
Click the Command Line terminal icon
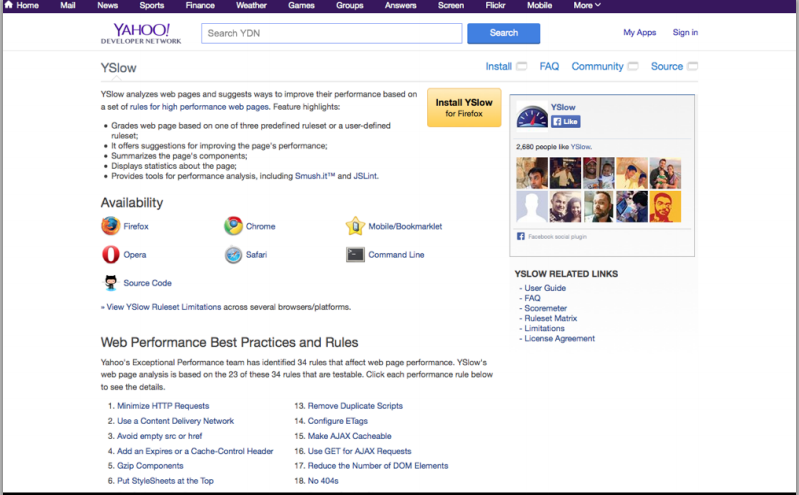(x=355, y=254)
